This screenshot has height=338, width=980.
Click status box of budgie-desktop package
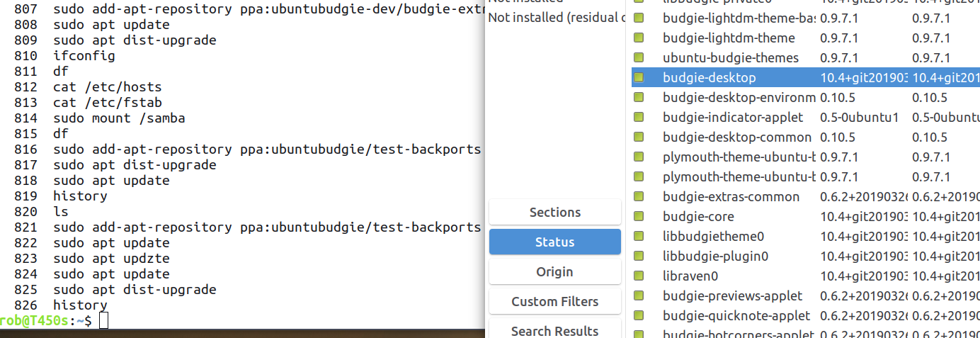pos(639,77)
